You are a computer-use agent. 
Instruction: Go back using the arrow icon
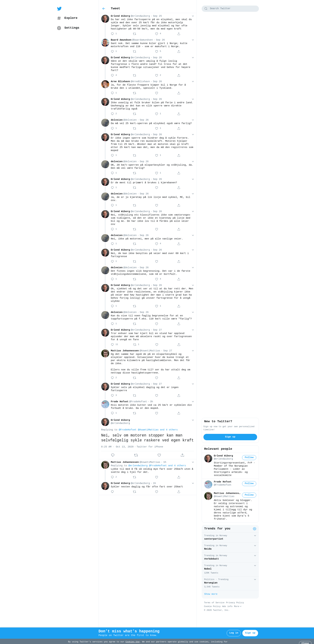tap(104, 9)
